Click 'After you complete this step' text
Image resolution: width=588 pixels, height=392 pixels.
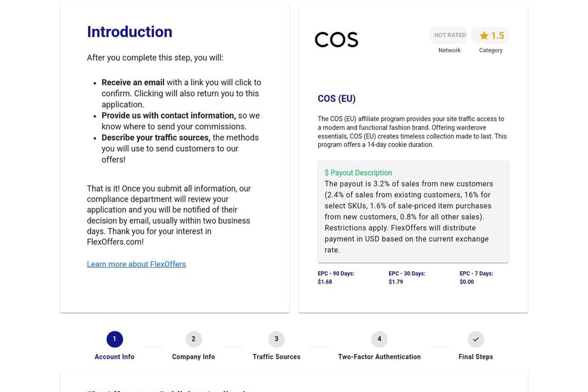click(x=155, y=57)
